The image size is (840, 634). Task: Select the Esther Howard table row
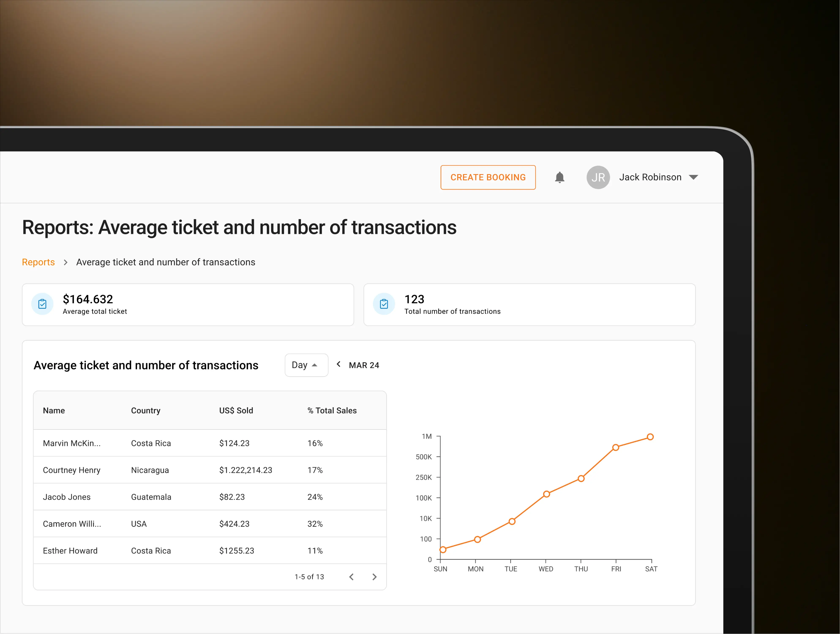click(210, 551)
